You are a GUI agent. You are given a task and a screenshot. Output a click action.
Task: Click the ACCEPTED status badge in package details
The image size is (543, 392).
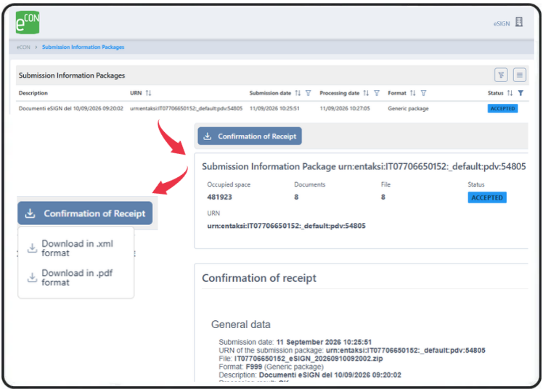(487, 197)
